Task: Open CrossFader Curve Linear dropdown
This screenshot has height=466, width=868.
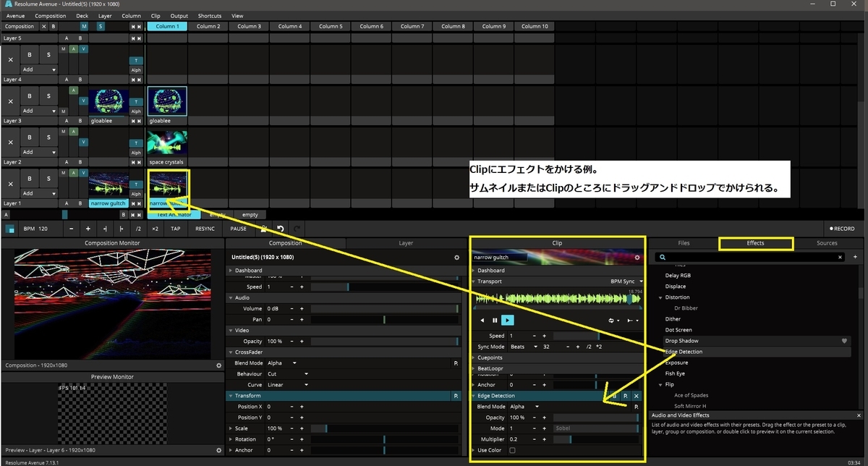Action: click(x=288, y=385)
